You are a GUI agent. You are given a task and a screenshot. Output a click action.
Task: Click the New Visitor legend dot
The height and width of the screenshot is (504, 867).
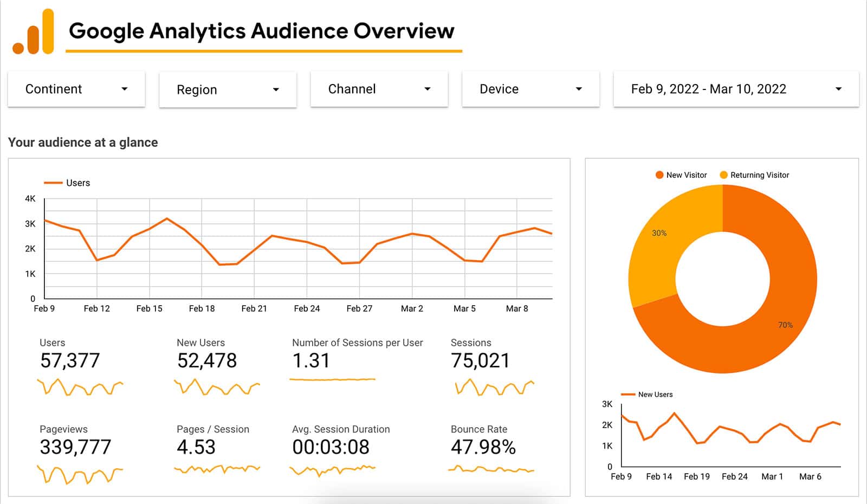coord(659,175)
